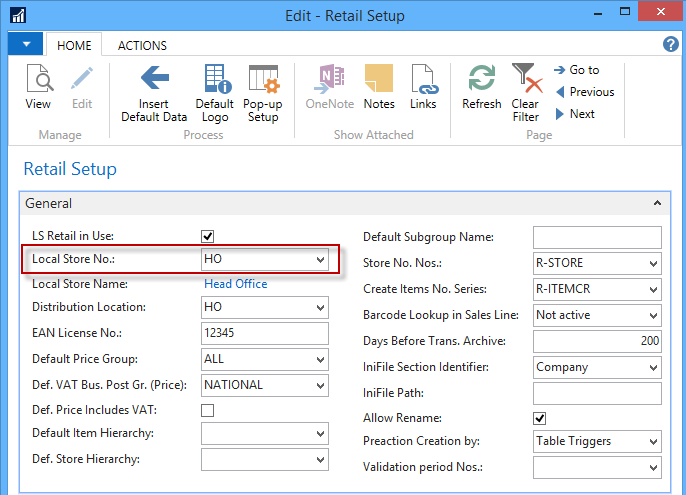Open the Default Logo tool
This screenshot has width=686, height=495.
(x=215, y=87)
